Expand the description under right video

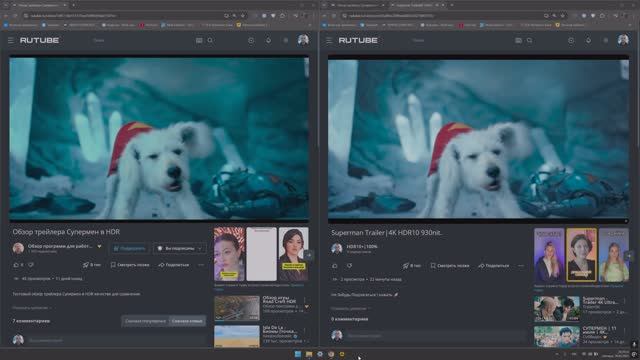point(350,309)
